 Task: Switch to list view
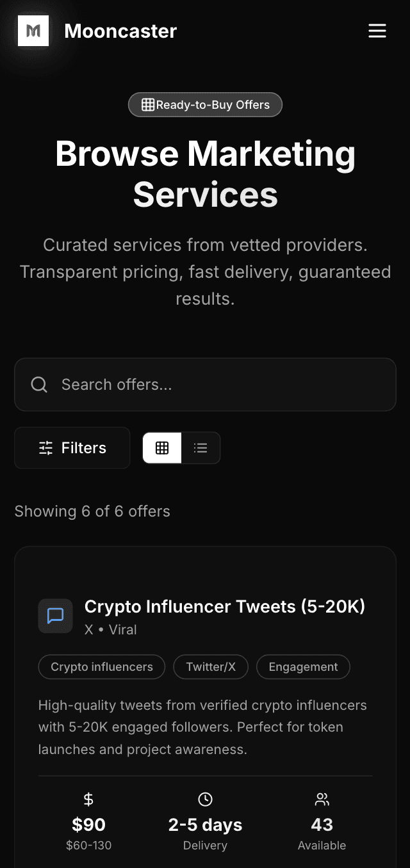pos(201,447)
